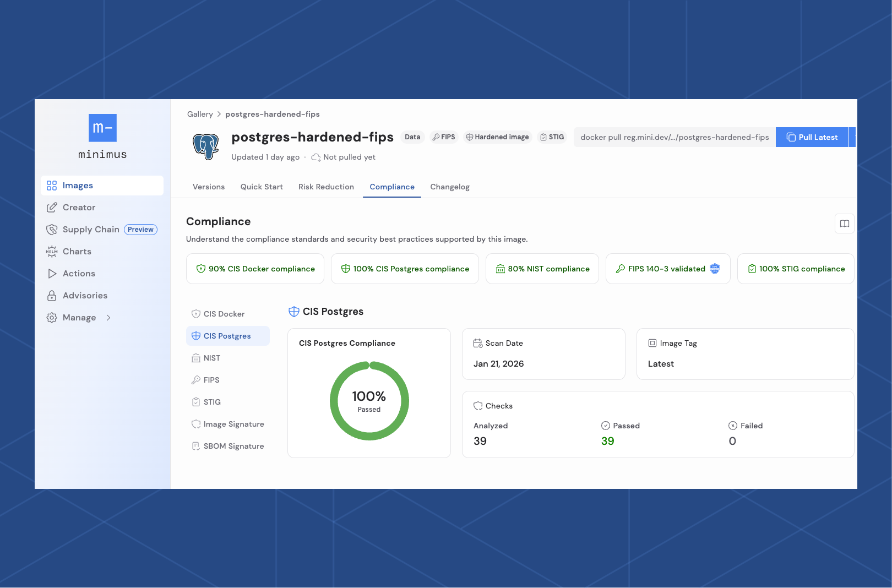
Task: Click the Actions play icon
Action: (x=52, y=274)
